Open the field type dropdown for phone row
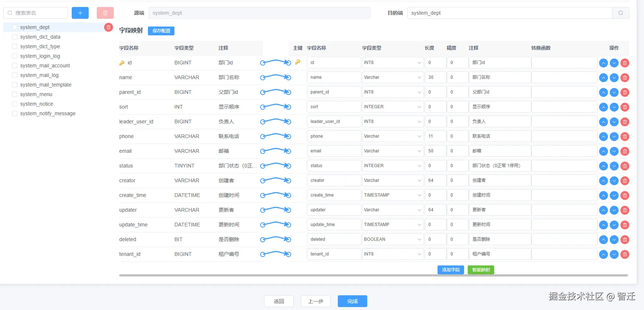 coord(393,136)
